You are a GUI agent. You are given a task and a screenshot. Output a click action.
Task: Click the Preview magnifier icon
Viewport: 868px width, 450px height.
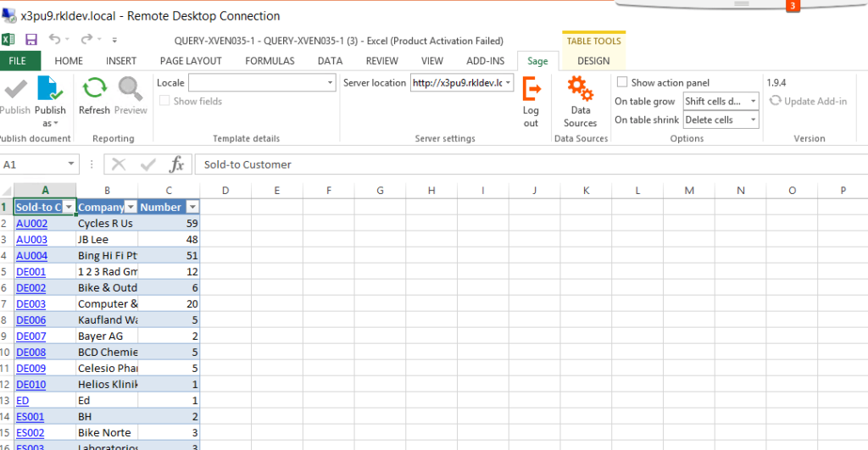131,90
